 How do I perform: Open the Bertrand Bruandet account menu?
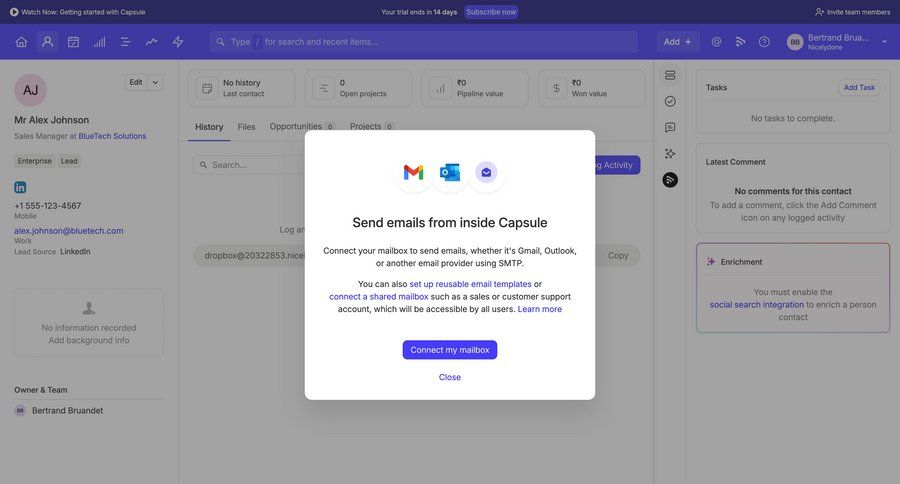click(838, 42)
